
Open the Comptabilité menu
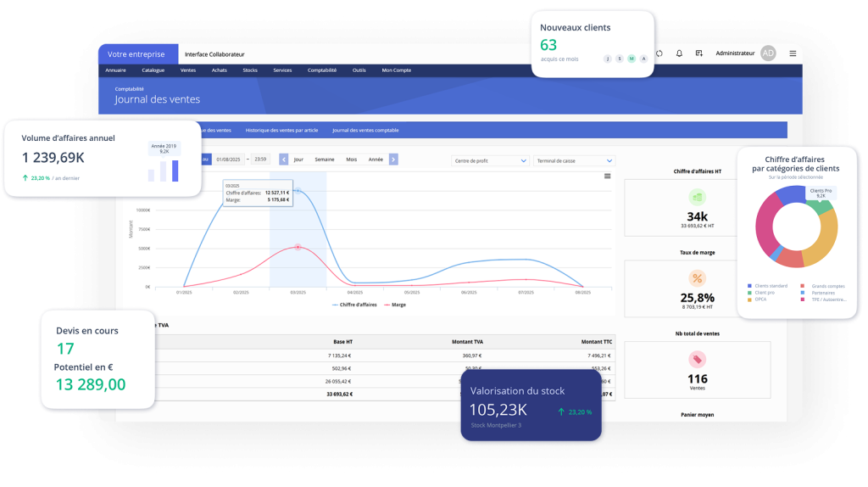coord(322,70)
